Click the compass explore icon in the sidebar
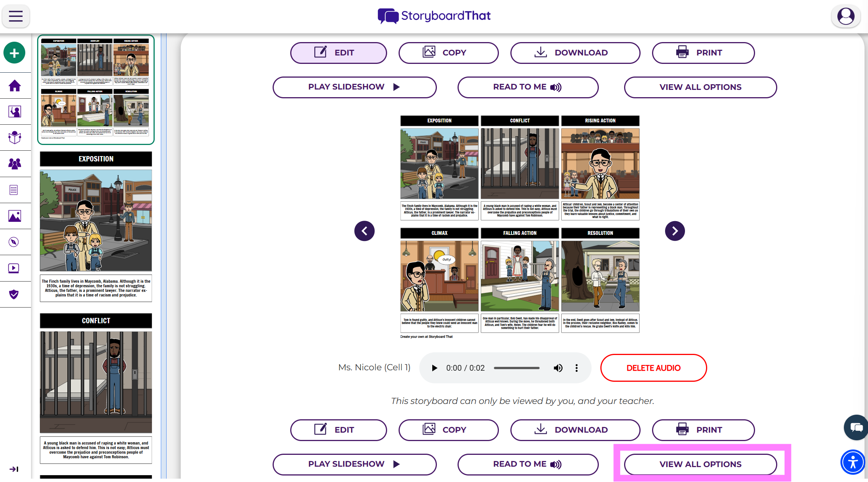The width and height of the screenshot is (868, 482). pos(14,242)
